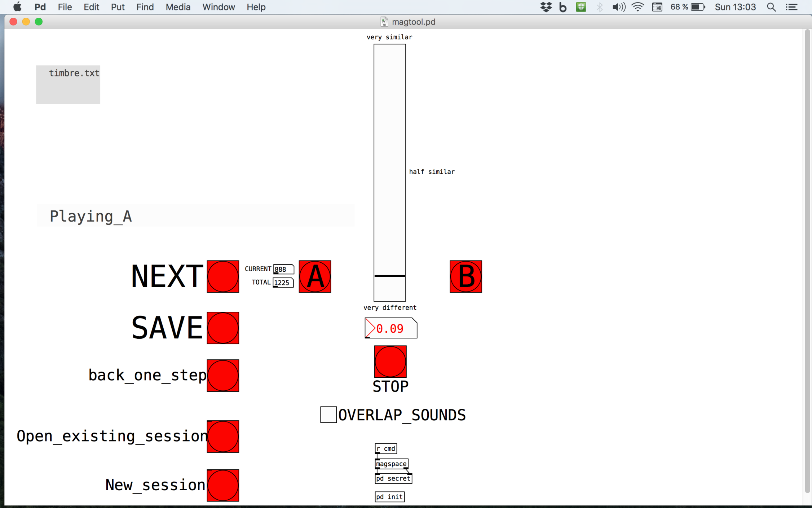
Task: Click the TOTAL number box showing 1225
Action: point(283,283)
